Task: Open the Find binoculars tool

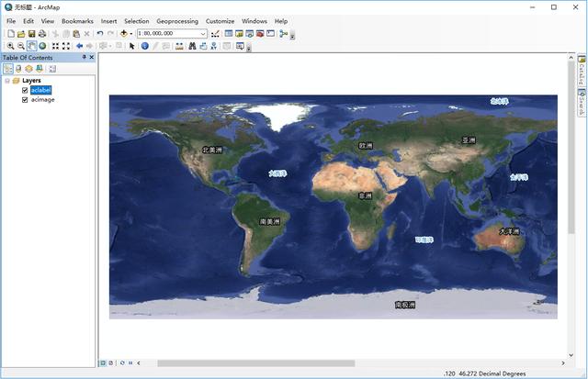Action: 192,46
